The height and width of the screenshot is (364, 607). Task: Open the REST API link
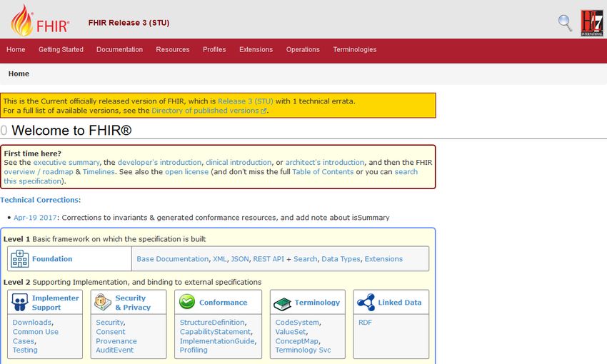click(x=269, y=259)
